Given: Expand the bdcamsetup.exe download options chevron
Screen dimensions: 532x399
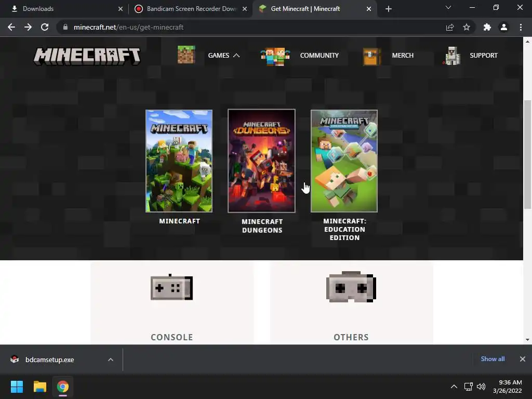Looking at the screenshot, I should [x=111, y=360].
